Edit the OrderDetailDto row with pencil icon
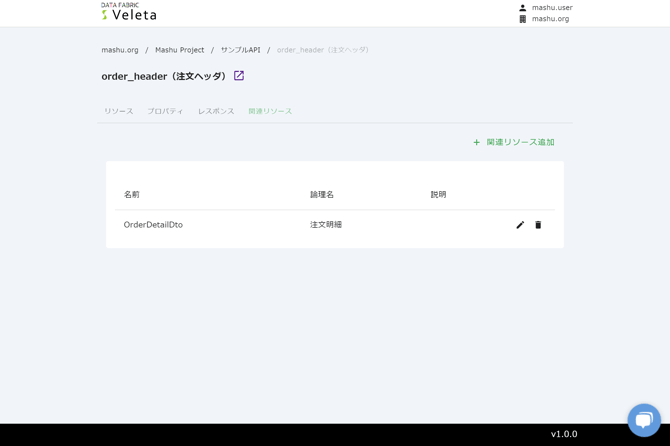 (x=520, y=225)
